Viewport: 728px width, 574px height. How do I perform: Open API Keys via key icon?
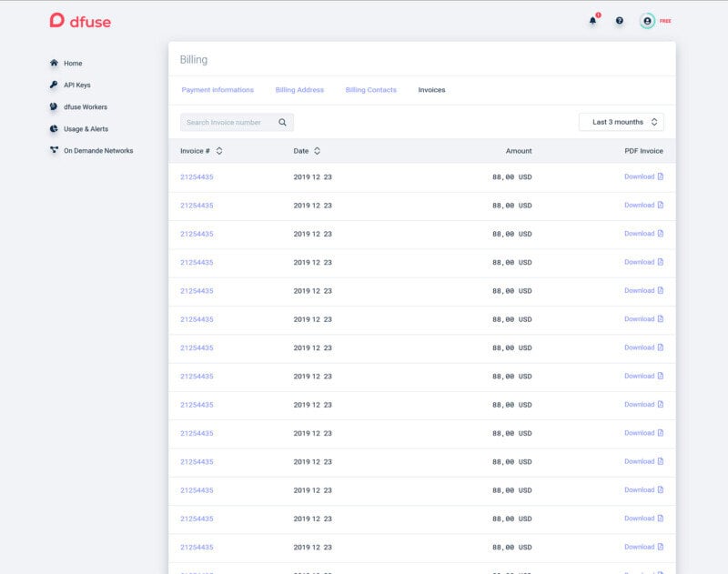[54, 85]
